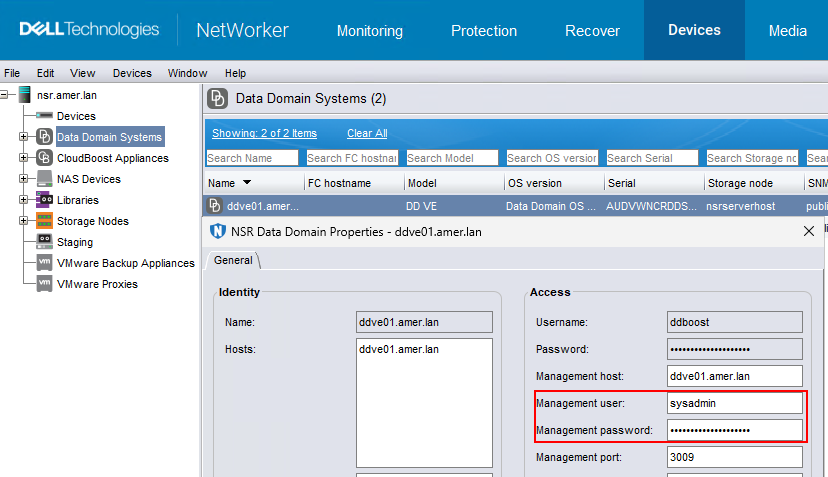The height and width of the screenshot is (477, 828).
Task: Toggle the Name column sort arrow
Action: 247,183
